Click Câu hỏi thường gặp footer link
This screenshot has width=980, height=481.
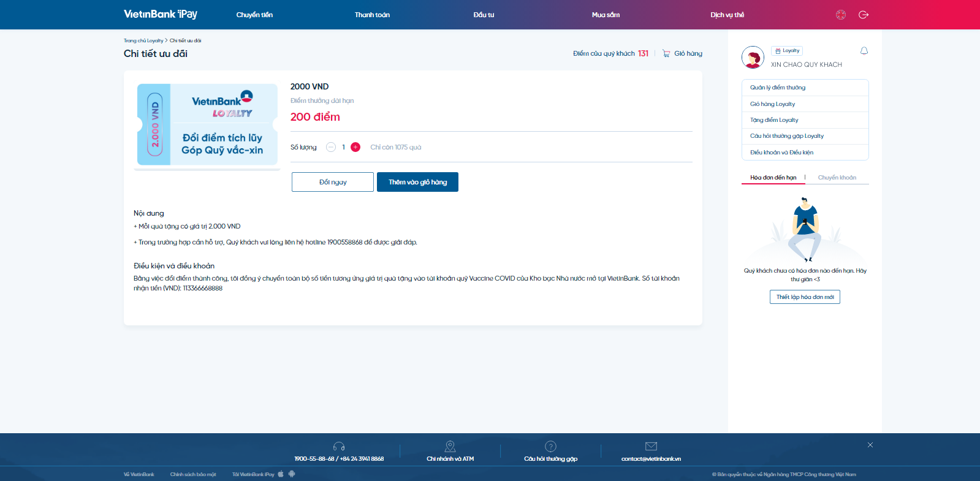tap(550, 459)
